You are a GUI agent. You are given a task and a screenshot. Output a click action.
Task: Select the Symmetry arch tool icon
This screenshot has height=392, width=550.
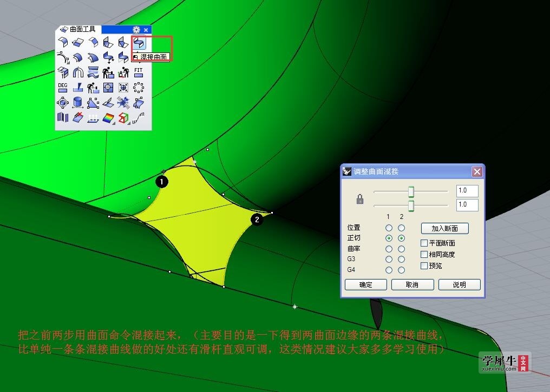78,72
